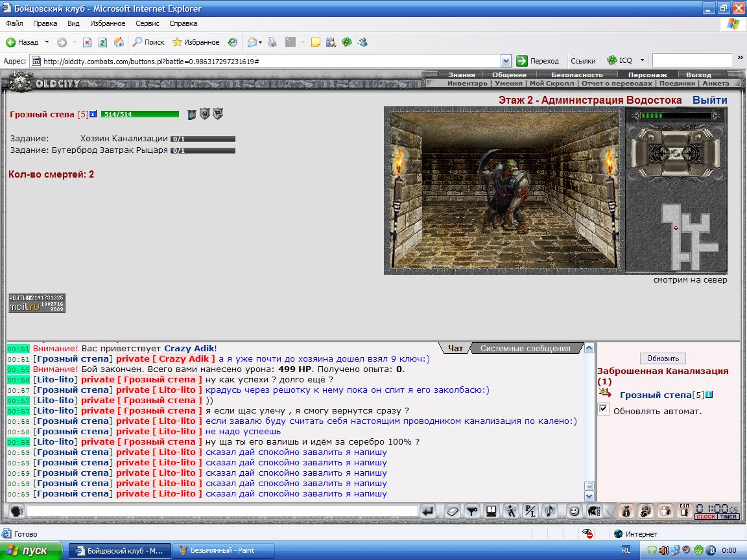The image size is (747, 560).
Task: Go to the IE Home page icon
Action: 119,42
